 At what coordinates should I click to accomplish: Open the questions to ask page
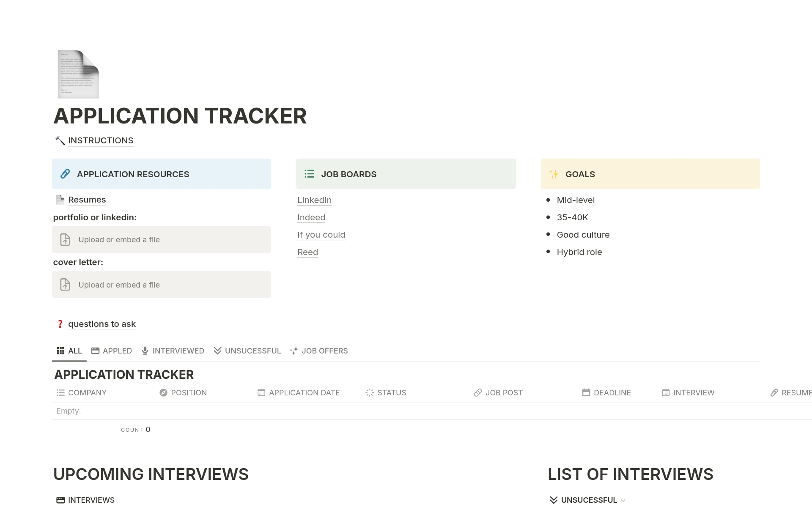[x=101, y=324]
